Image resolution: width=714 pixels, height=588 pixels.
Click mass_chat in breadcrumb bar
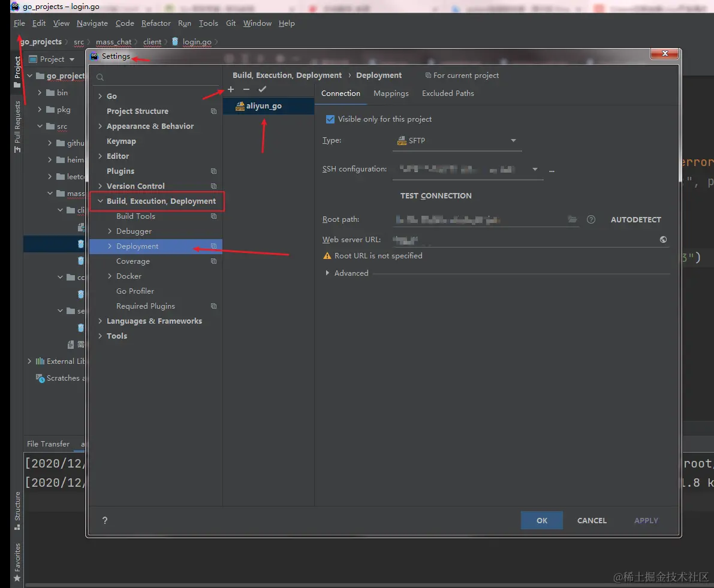(x=113, y=42)
